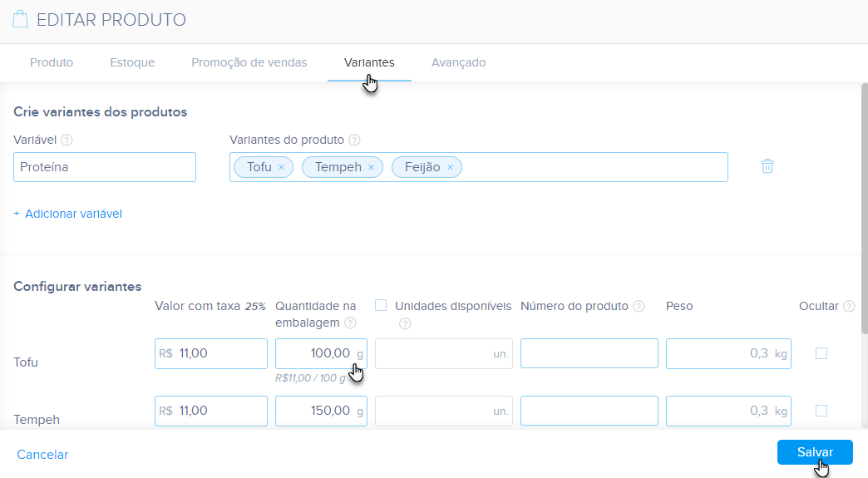Click the Salvar button
This screenshot has height=478, width=868.
tap(815, 452)
